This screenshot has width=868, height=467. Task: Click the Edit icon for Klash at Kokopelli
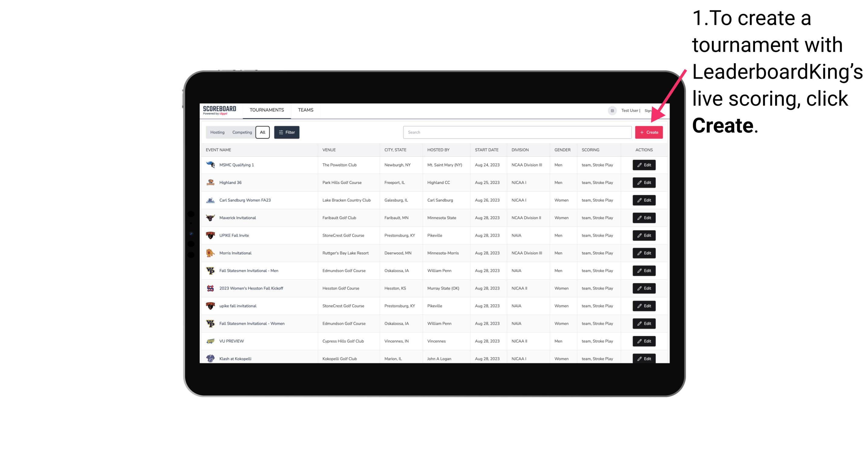[644, 358]
